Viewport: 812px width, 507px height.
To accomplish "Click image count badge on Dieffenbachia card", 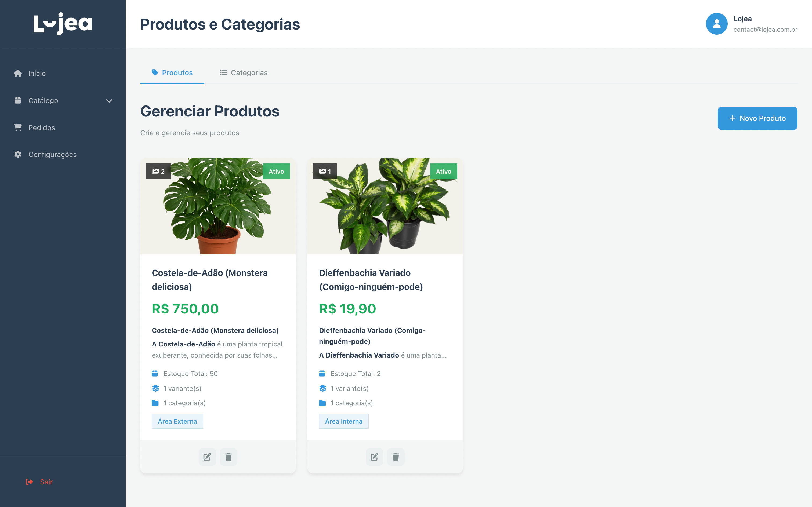I will tap(325, 171).
